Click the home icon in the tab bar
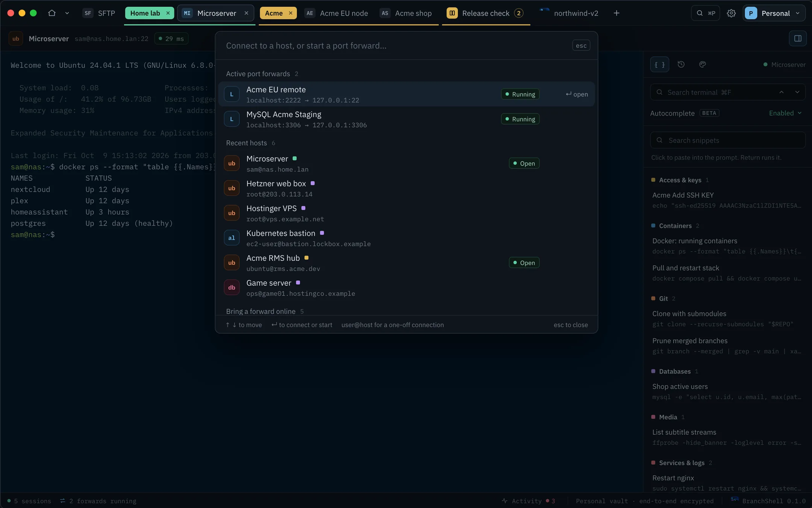The width and height of the screenshot is (812, 508). pyautogui.click(x=52, y=13)
